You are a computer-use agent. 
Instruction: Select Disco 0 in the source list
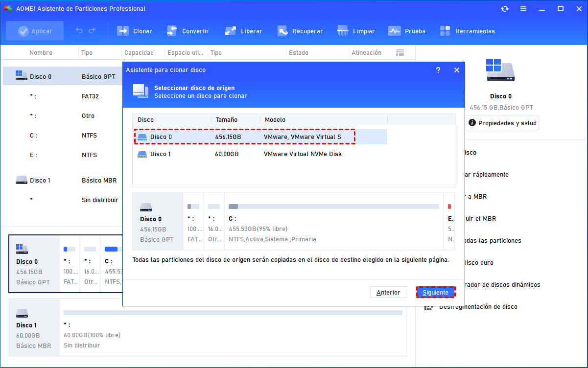pyautogui.click(x=260, y=137)
